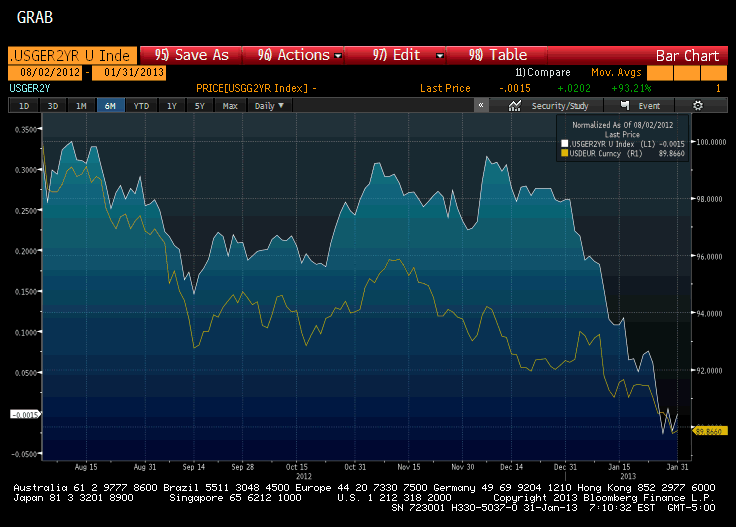The width and height of the screenshot is (736, 527).
Task: Open the Daily periodicity dropdown
Action: click(x=269, y=106)
